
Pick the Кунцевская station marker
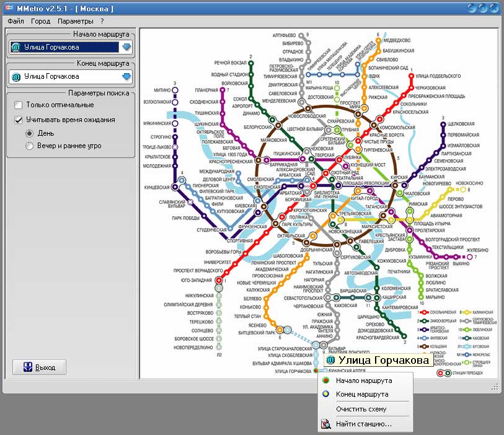pyautogui.click(x=175, y=187)
